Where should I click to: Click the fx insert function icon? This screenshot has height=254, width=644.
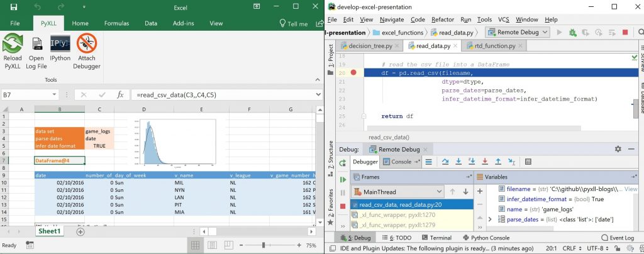120,95
